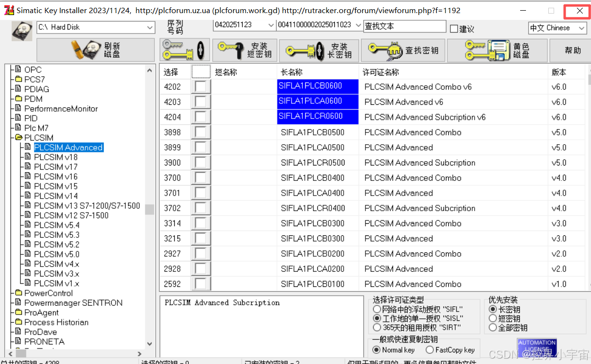Check the box for row 4204

click(201, 117)
